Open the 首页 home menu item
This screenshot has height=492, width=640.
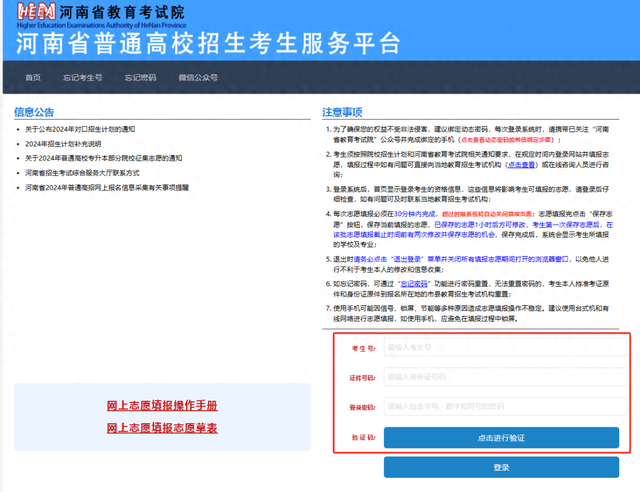(x=33, y=78)
